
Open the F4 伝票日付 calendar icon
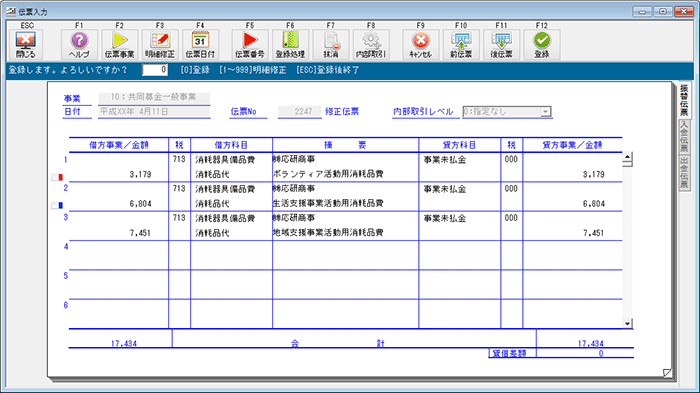[x=200, y=44]
